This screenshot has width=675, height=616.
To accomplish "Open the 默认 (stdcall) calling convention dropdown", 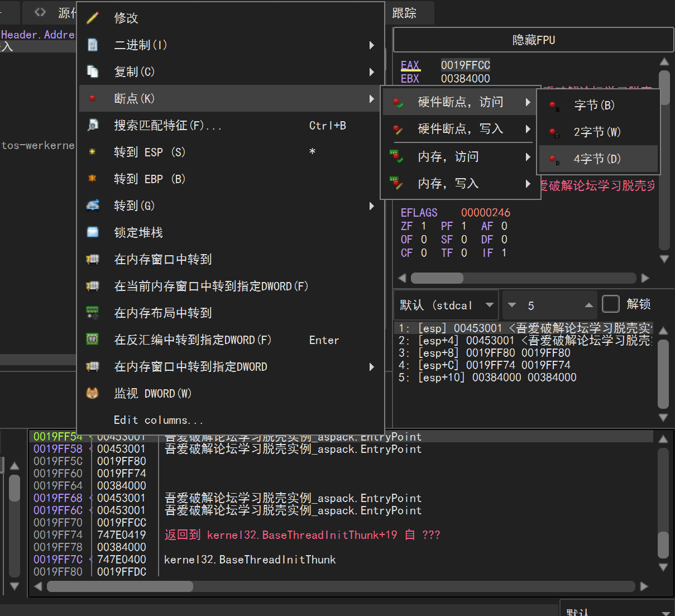I will pos(446,305).
